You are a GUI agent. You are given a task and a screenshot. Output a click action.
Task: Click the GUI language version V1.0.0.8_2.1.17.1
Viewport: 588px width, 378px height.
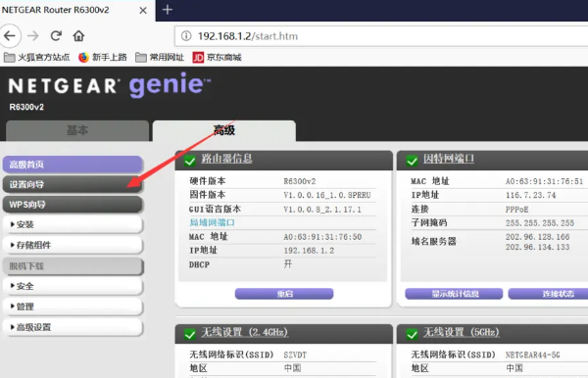click(322, 209)
